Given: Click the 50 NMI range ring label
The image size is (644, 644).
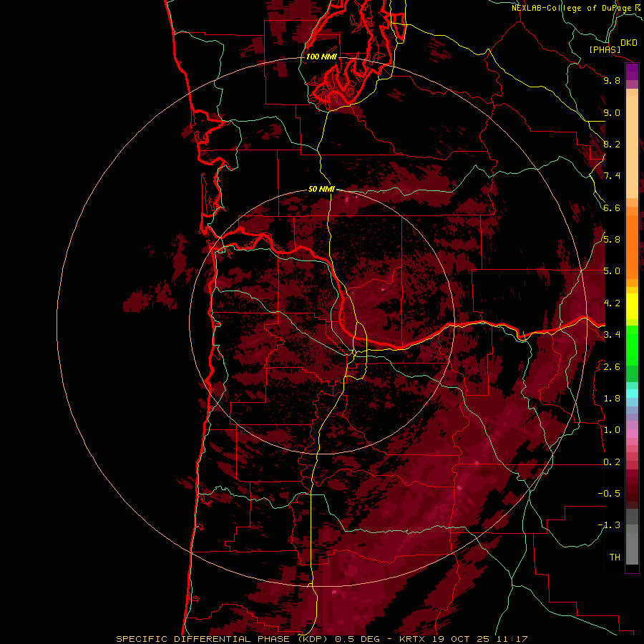Looking at the screenshot, I should click(321, 190).
